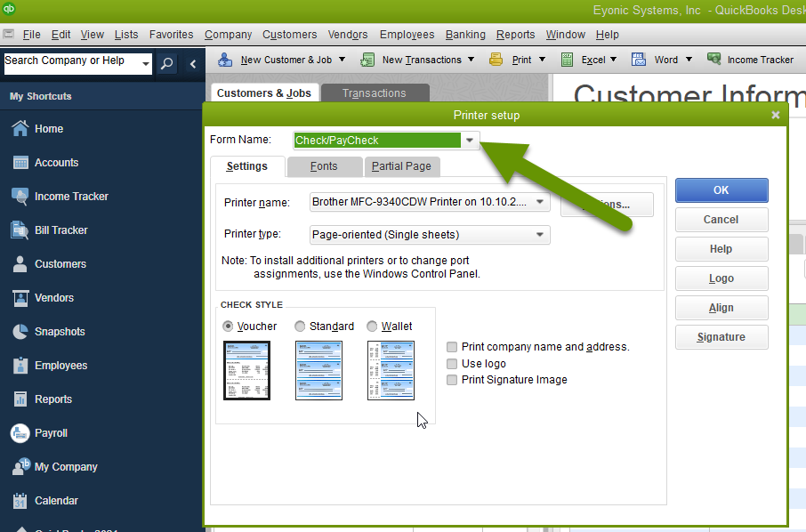Open the Edit menu

(60, 35)
